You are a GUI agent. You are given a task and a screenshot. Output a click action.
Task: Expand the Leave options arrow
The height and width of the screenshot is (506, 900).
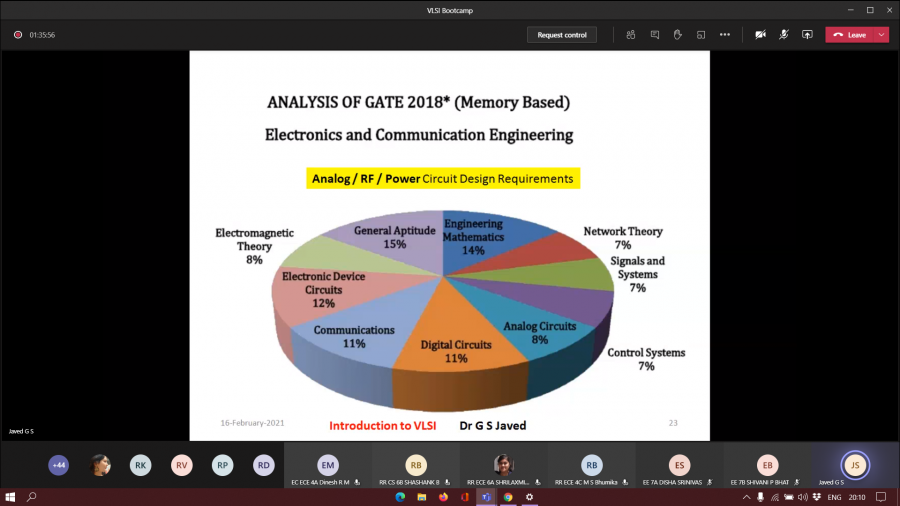tap(881, 34)
